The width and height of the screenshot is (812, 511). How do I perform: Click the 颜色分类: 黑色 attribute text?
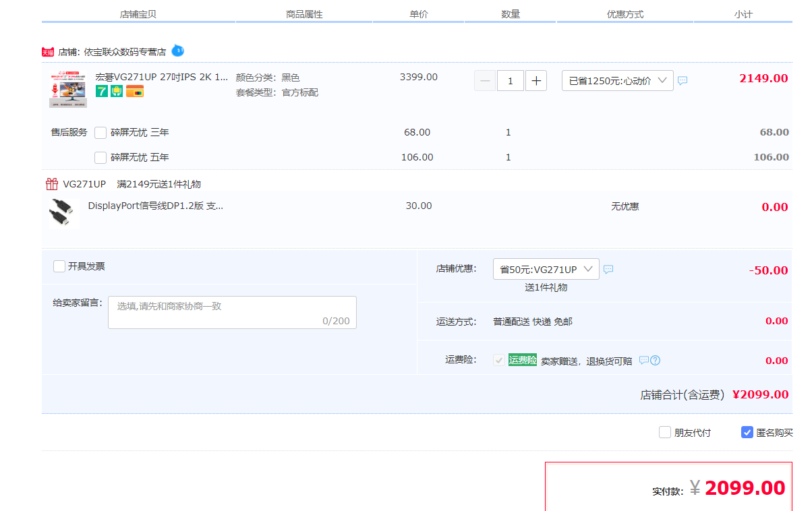tap(268, 78)
